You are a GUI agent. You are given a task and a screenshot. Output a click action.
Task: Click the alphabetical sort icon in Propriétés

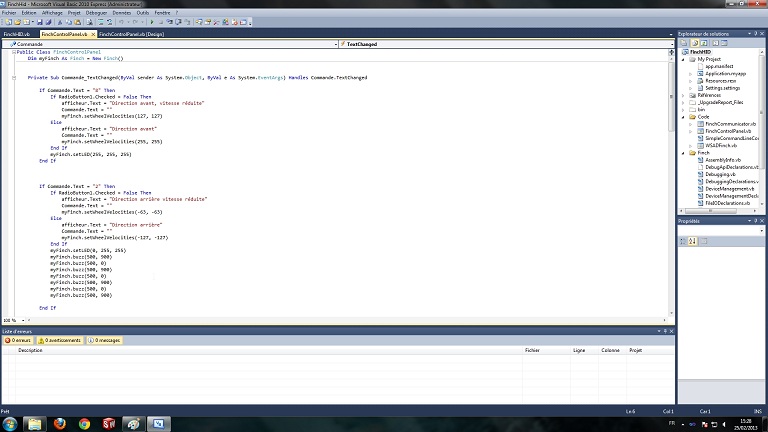(693, 241)
